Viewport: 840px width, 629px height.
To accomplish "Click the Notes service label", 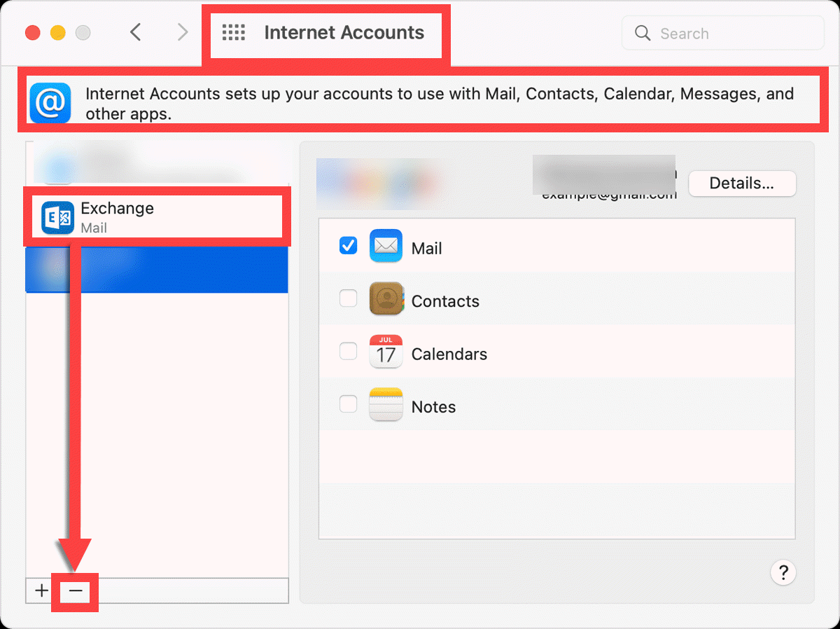I will [x=433, y=407].
